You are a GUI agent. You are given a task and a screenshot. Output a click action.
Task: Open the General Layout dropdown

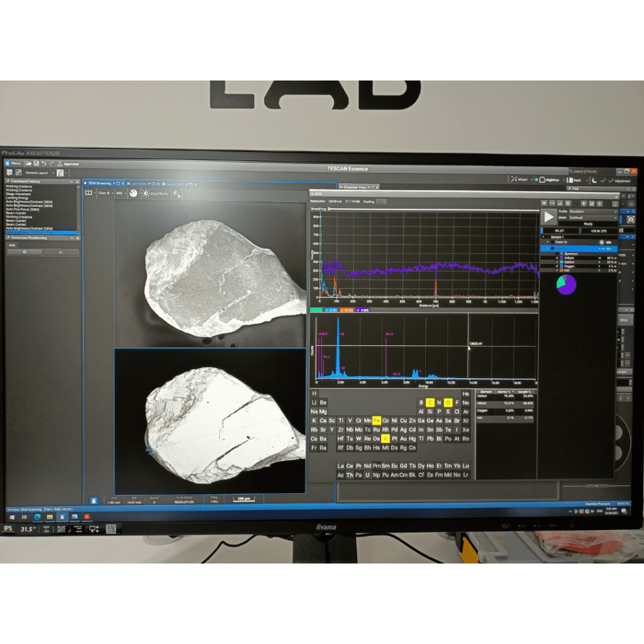click(x=40, y=173)
